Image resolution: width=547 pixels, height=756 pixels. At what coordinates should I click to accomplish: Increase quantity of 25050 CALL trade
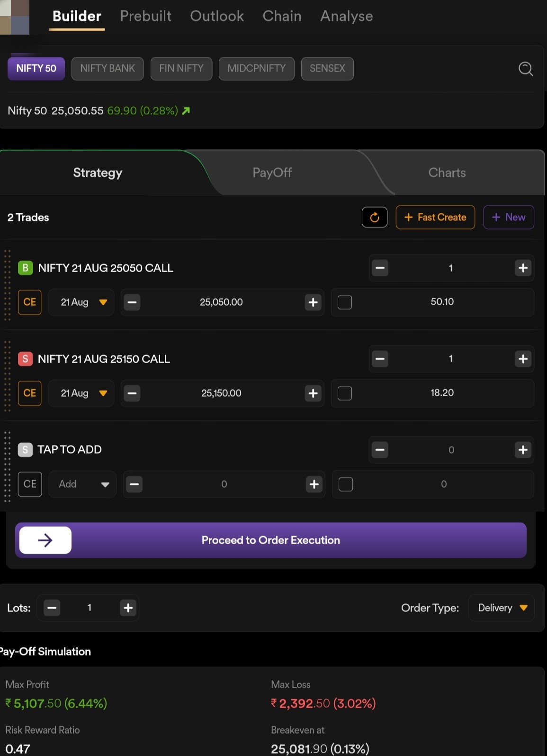pyautogui.click(x=523, y=268)
